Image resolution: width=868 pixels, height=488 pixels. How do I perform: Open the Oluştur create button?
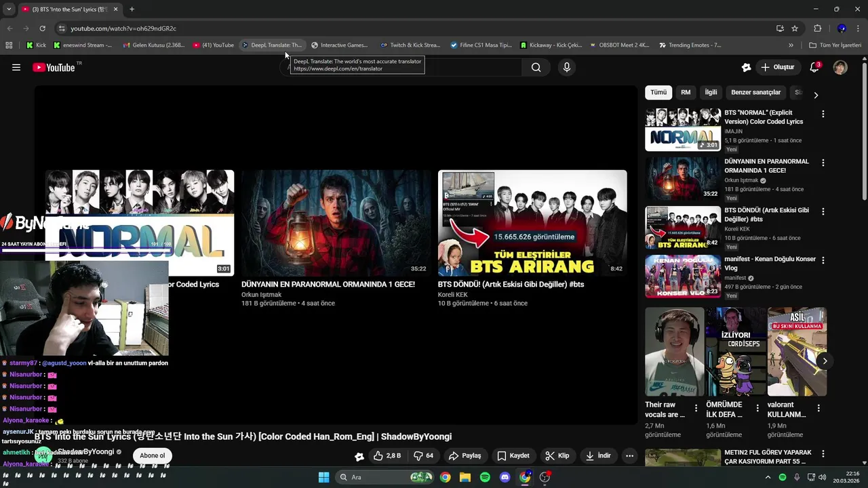(777, 67)
